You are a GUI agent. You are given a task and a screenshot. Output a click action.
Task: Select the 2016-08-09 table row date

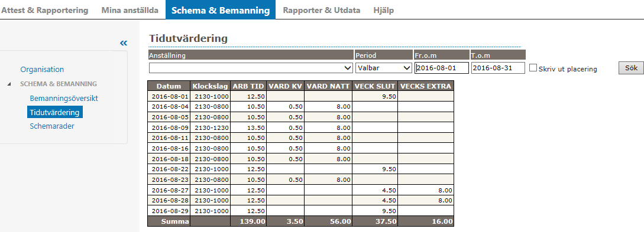[169, 128]
